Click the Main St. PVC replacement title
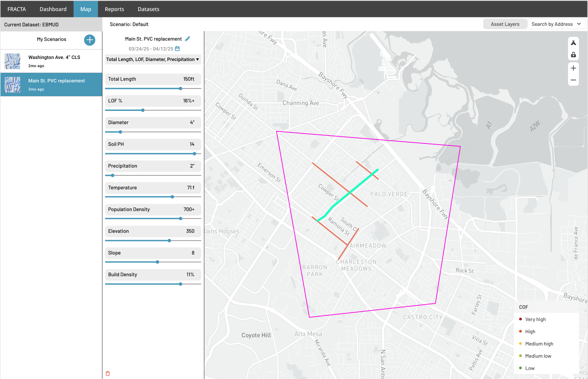 pos(153,39)
